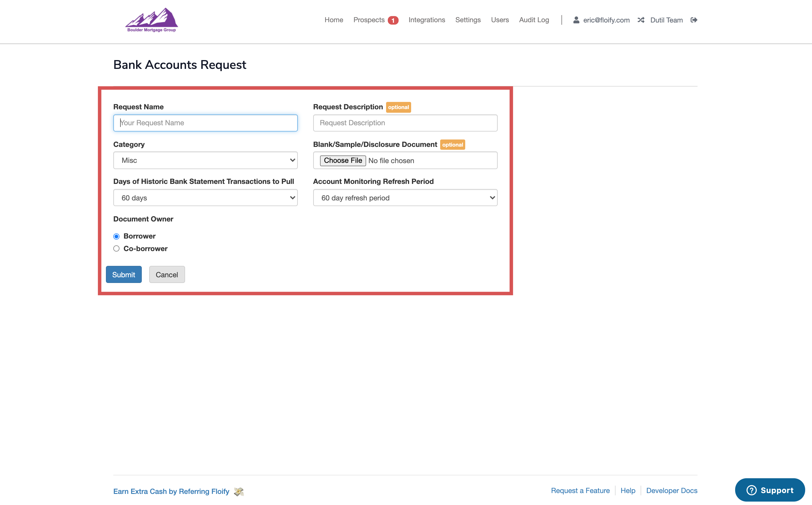Open the Developer Docs link
Screen dimensions: 812x505
[x=671, y=490]
